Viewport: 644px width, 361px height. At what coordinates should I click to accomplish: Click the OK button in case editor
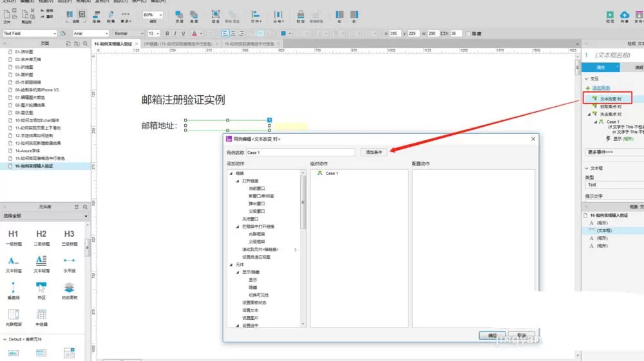coord(492,335)
